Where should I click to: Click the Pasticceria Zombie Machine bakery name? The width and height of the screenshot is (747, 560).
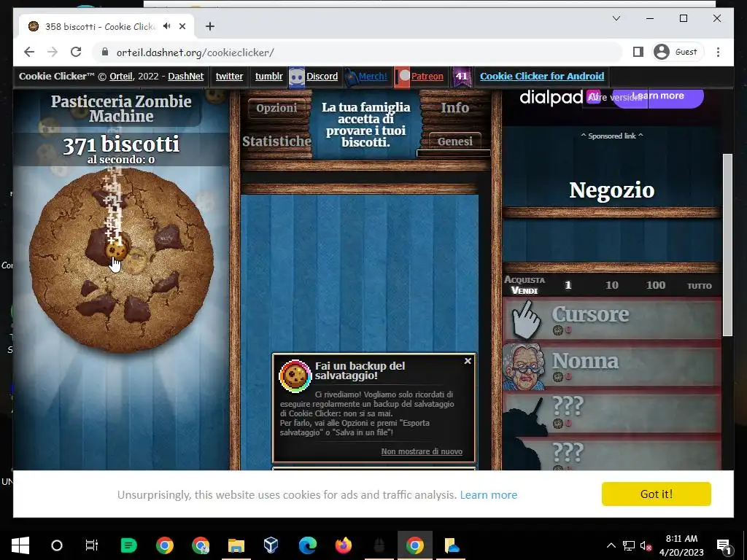point(121,109)
